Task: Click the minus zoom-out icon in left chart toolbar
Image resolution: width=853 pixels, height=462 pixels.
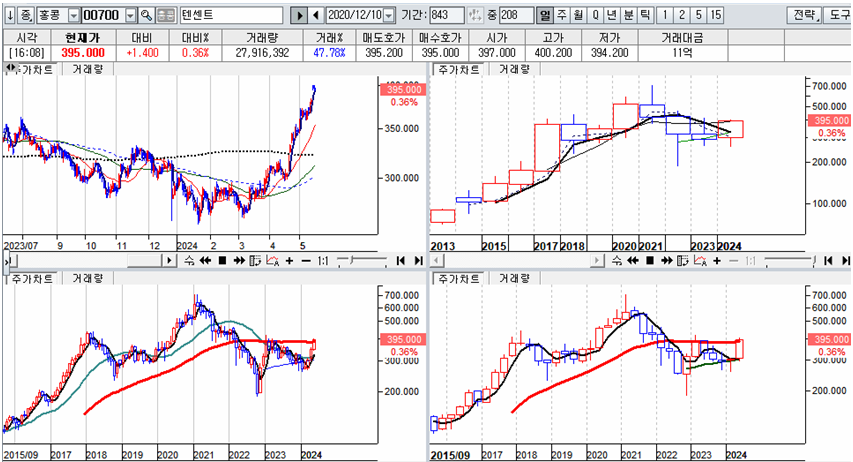Action: [x=305, y=260]
